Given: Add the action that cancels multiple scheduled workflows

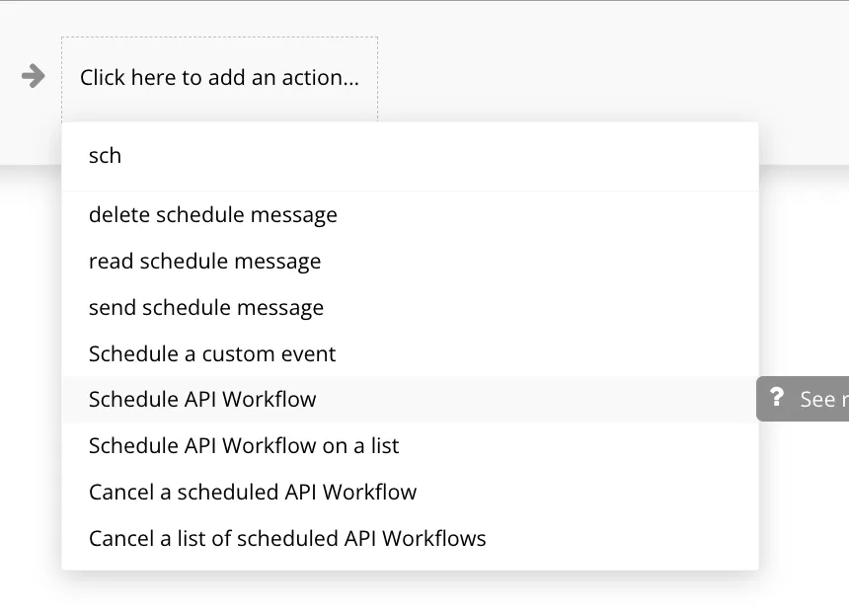Looking at the screenshot, I should click(x=287, y=538).
